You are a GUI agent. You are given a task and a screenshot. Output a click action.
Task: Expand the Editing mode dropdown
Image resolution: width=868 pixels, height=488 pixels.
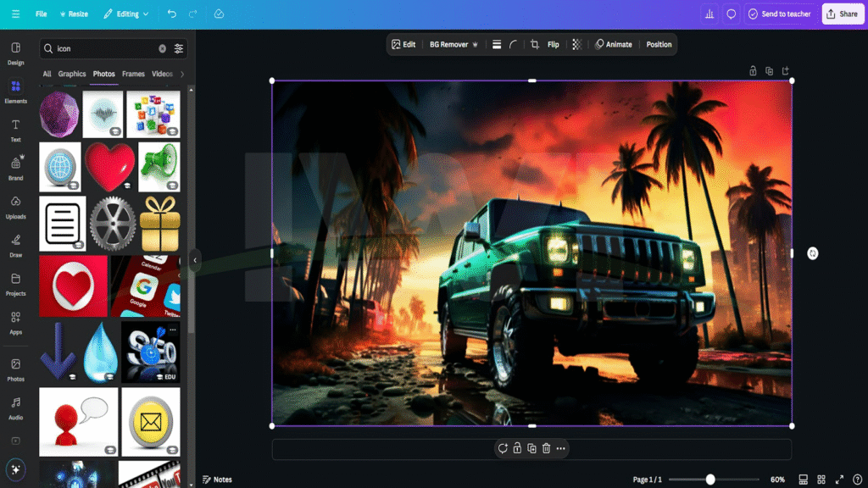pyautogui.click(x=125, y=14)
